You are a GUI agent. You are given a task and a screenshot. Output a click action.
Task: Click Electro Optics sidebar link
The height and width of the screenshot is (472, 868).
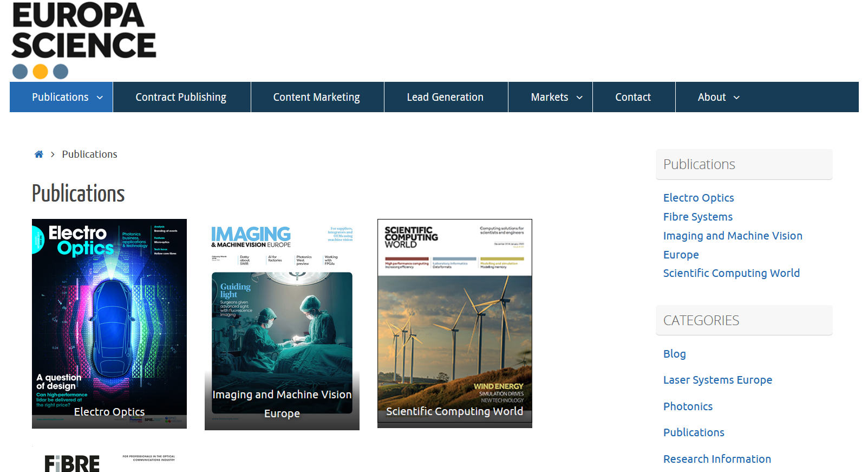point(699,198)
